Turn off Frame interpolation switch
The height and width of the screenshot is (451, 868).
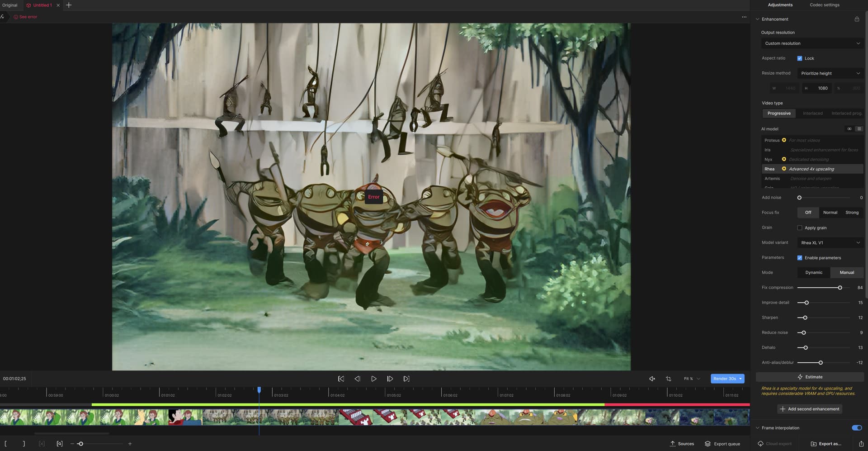[x=856, y=428]
